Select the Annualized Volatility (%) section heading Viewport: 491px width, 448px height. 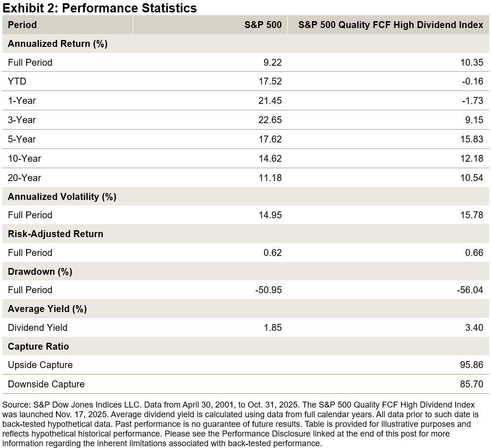point(62,197)
